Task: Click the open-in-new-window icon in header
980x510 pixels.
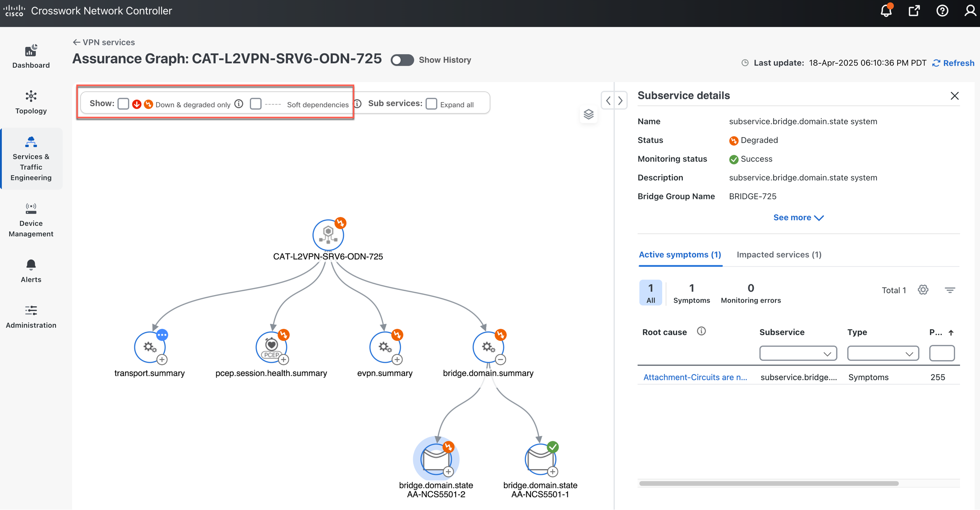Action: point(914,11)
